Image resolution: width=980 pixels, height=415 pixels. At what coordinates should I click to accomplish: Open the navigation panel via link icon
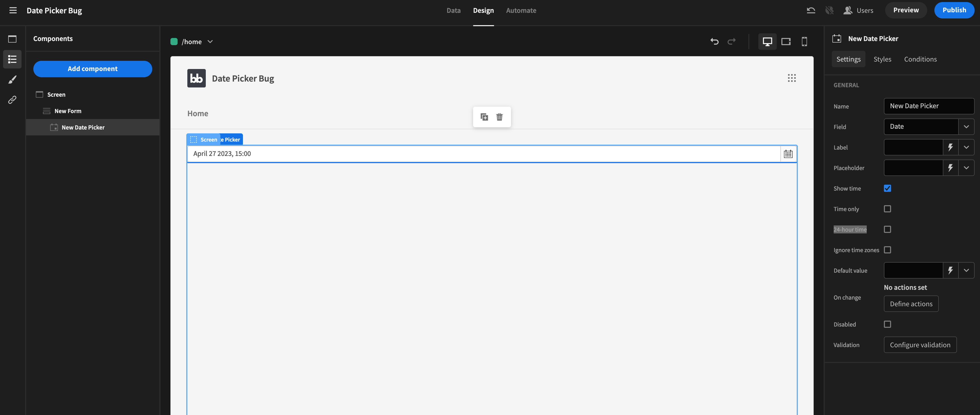(12, 100)
